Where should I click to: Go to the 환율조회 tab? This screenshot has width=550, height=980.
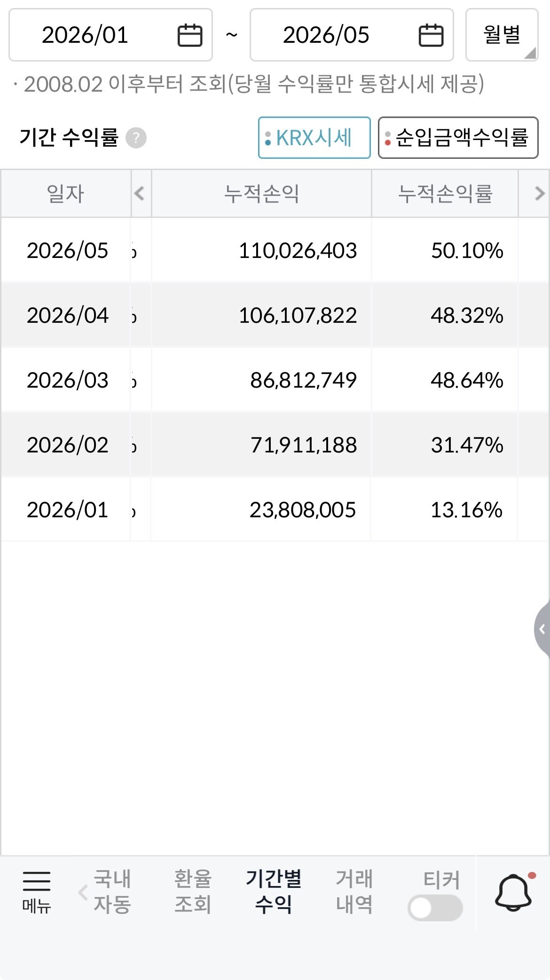(x=193, y=892)
